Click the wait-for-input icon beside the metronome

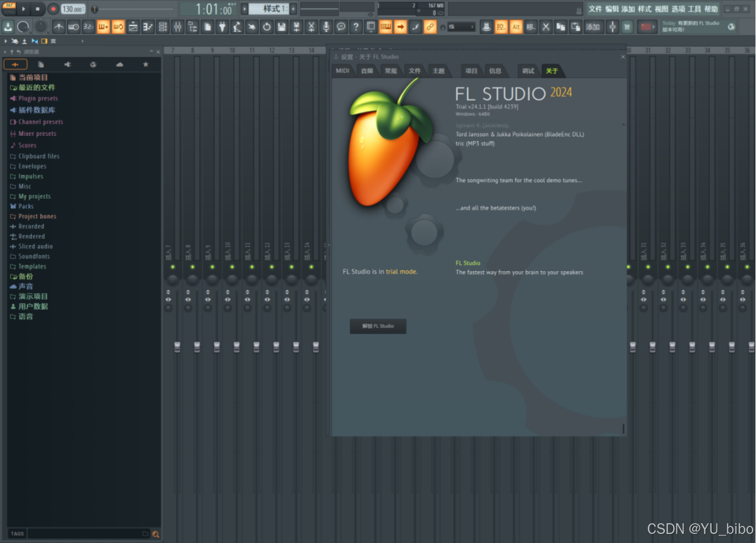(x=74, y=27)
